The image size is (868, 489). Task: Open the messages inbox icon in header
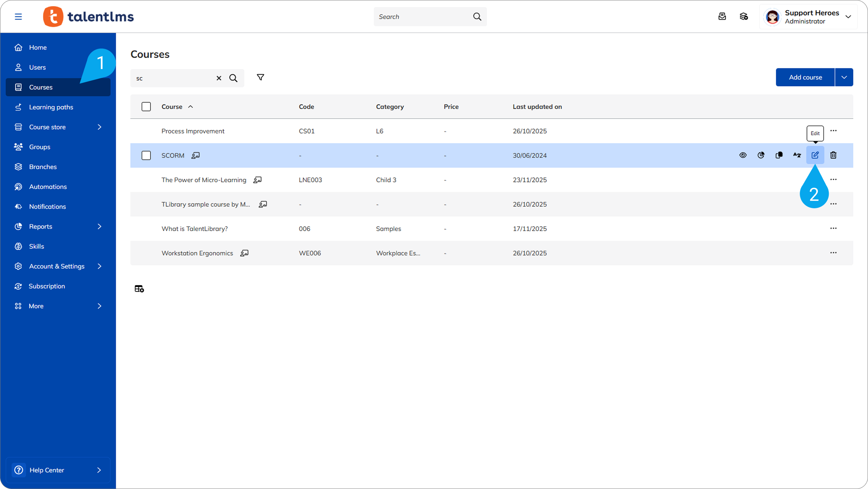click(722, 17)
